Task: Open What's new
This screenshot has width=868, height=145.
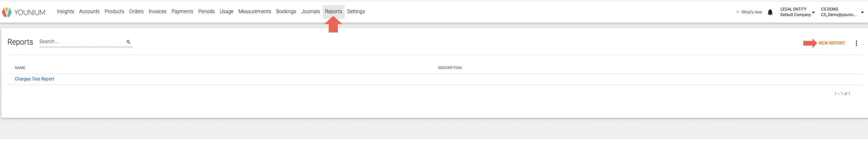Action: point(749,12)
